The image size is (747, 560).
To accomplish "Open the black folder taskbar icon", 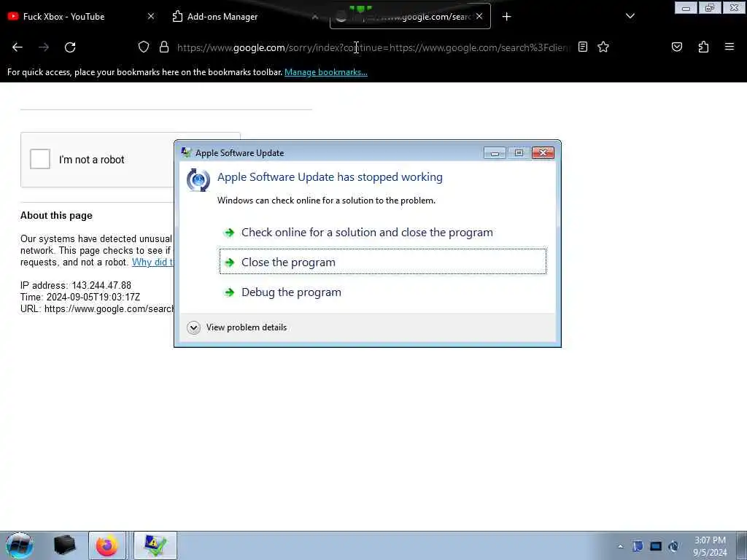I will [64, 545].
